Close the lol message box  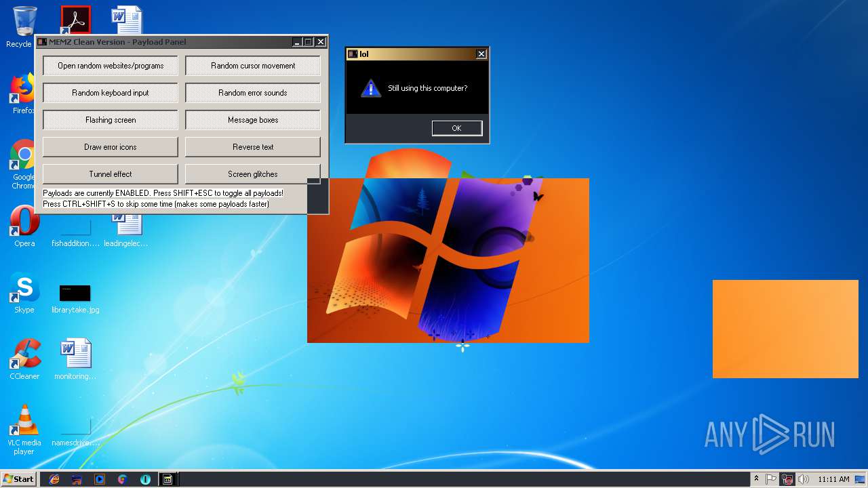coord(481,54)
